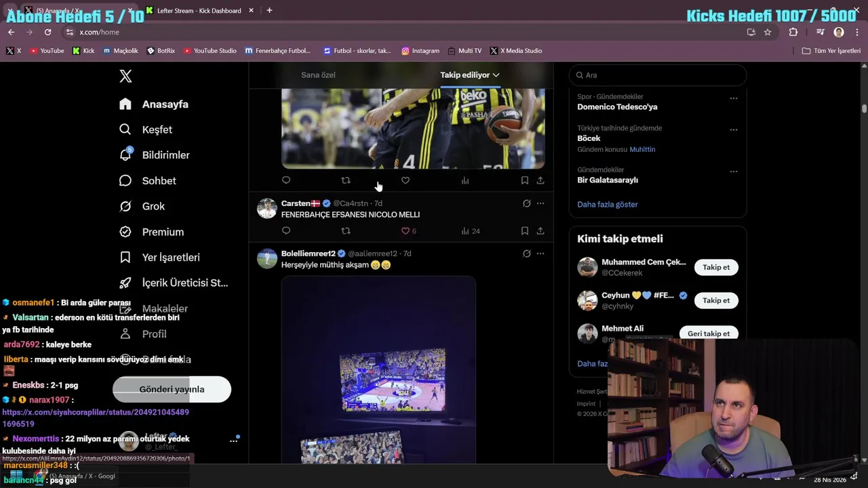Open the Instagram bookmark
This screenshot has height=488, width=868.
[x=420, y=51]
